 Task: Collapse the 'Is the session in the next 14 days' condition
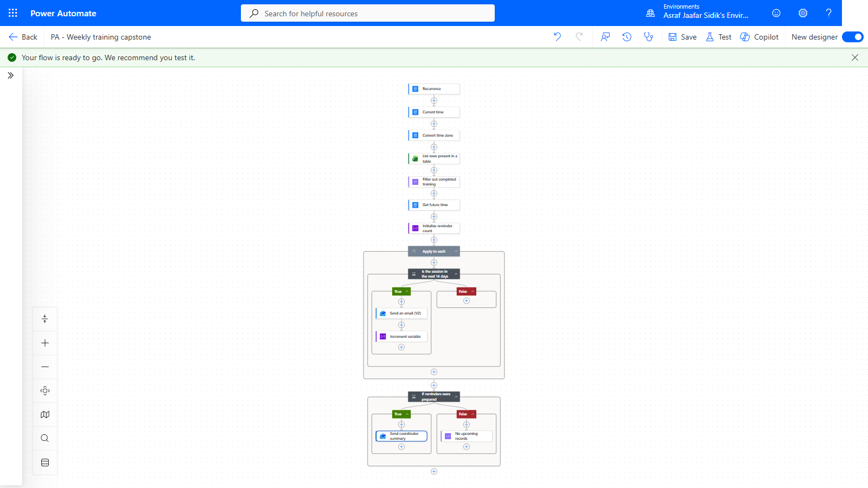coord(456,274)
